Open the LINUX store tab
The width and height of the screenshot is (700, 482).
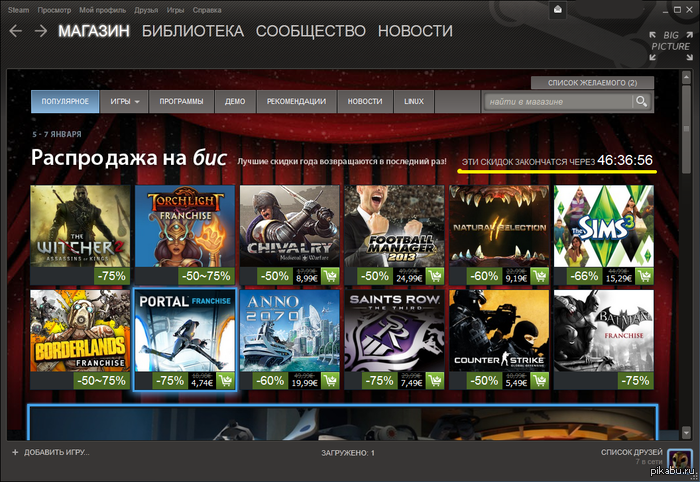click(414, 101)
